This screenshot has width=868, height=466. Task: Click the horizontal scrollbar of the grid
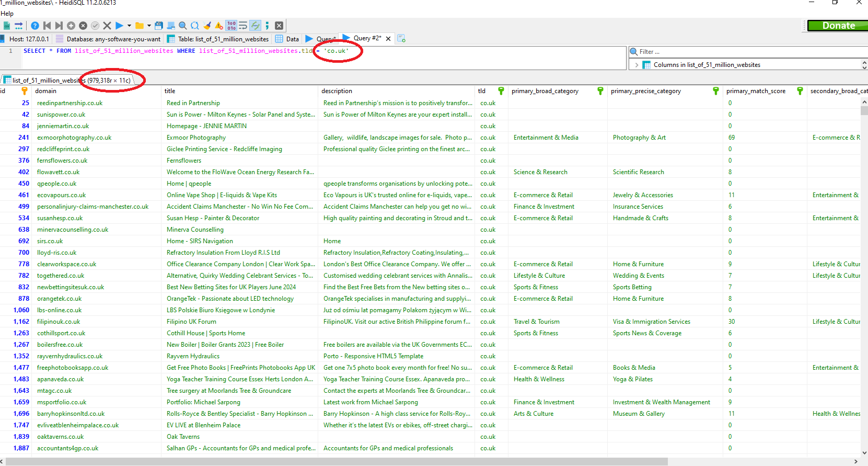337,461
